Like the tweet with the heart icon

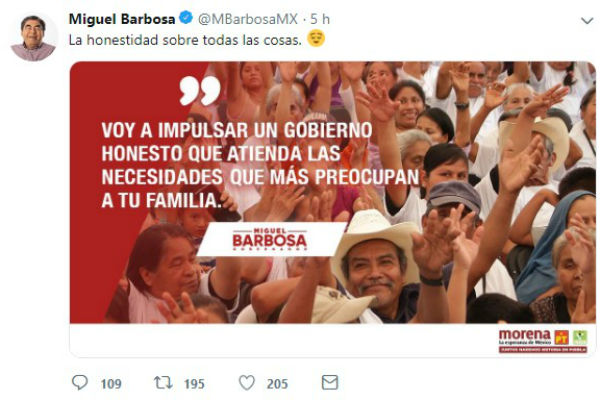click(x=247, y=383)
